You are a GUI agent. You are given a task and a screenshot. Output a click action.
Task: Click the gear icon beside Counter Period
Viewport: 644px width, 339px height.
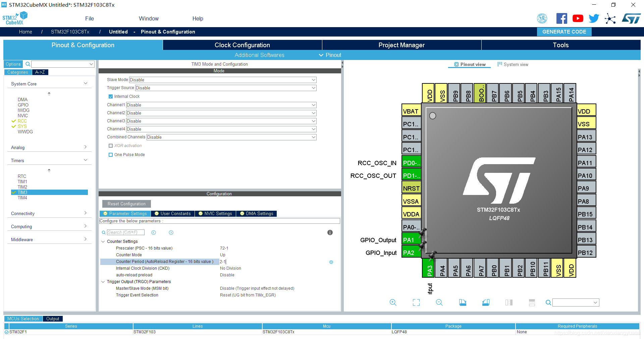pyautogui.click(x=331, y=262)
